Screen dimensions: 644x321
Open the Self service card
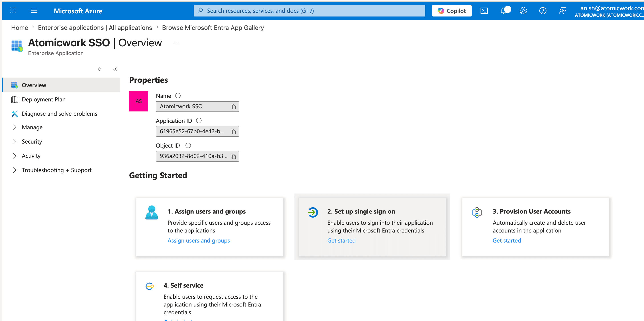(x=209, y=296)
